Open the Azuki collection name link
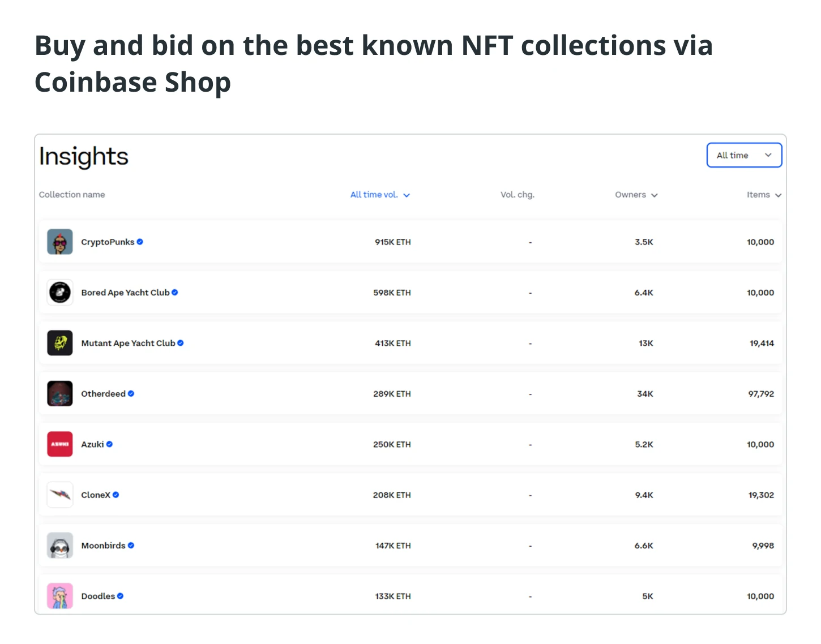The image size is (821, 644). click(92, 444)
